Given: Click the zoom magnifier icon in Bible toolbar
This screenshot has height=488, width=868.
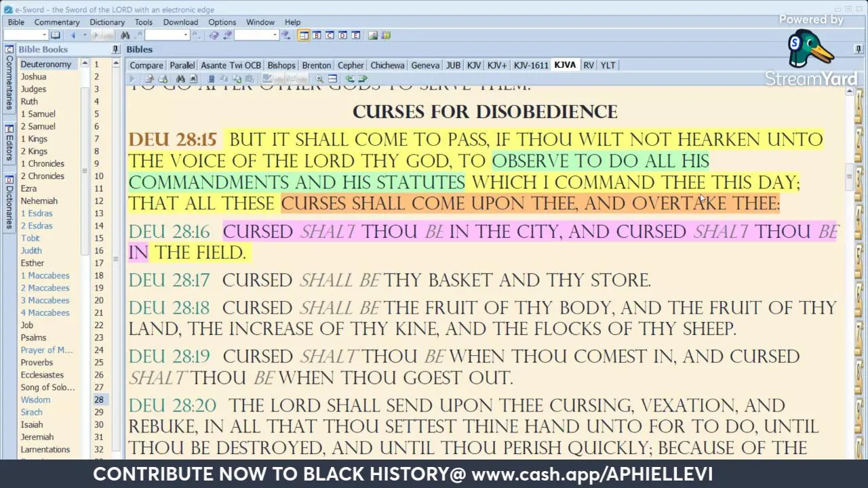Looking at the screenshot, I should tap(319, 79).
